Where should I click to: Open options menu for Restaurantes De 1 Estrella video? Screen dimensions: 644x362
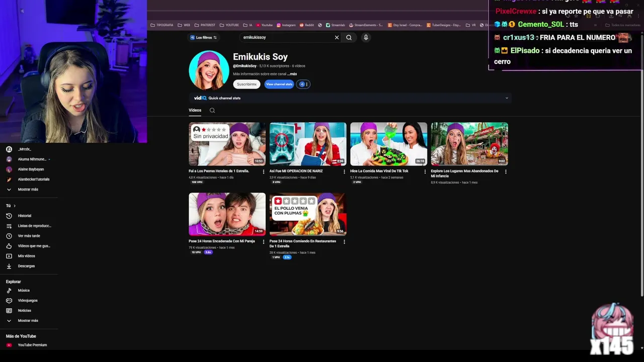pyautogui.click(x=344, y=242)
